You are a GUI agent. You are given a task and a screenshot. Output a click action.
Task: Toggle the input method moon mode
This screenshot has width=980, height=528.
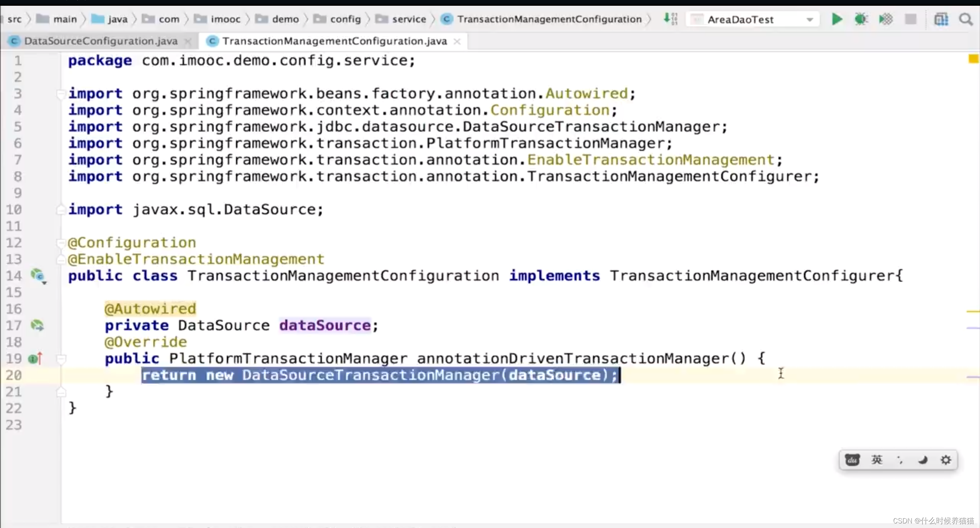pyautogui.click(x=923, y=460)
